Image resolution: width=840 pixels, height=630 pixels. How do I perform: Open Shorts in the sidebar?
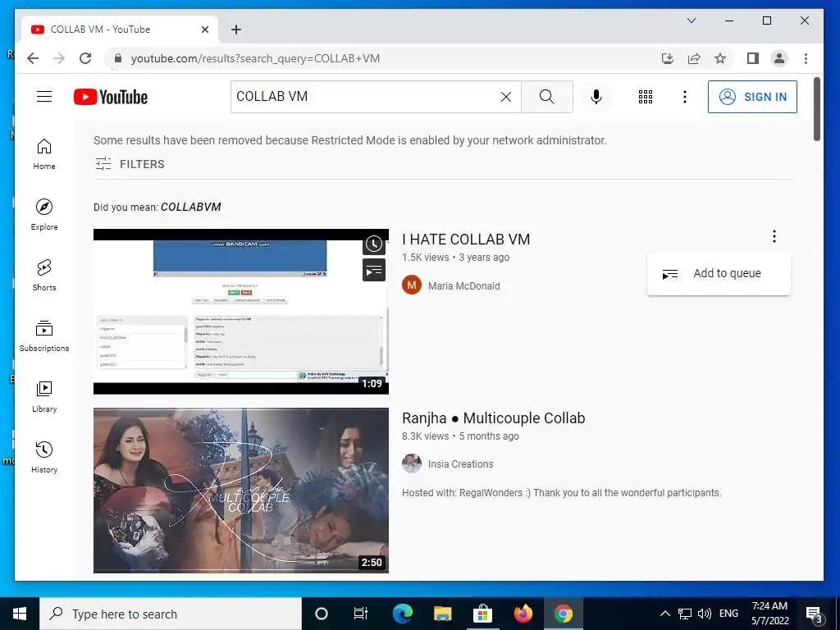44,276
